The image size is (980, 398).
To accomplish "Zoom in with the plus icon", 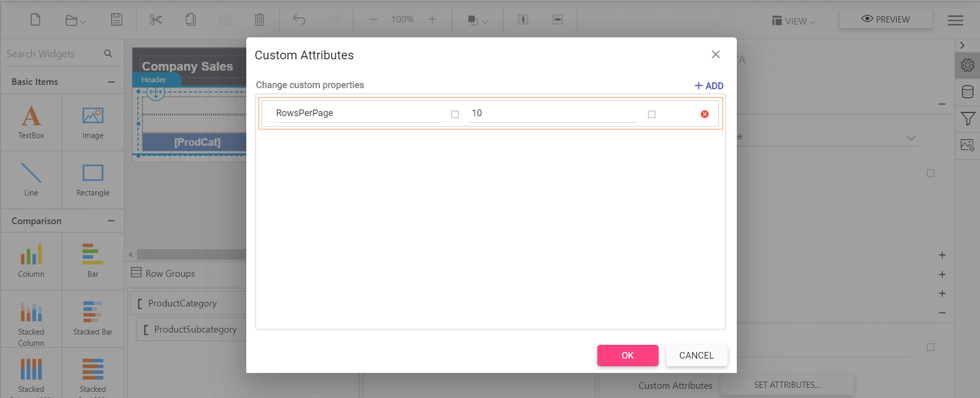I will click(x=432, y=19).
